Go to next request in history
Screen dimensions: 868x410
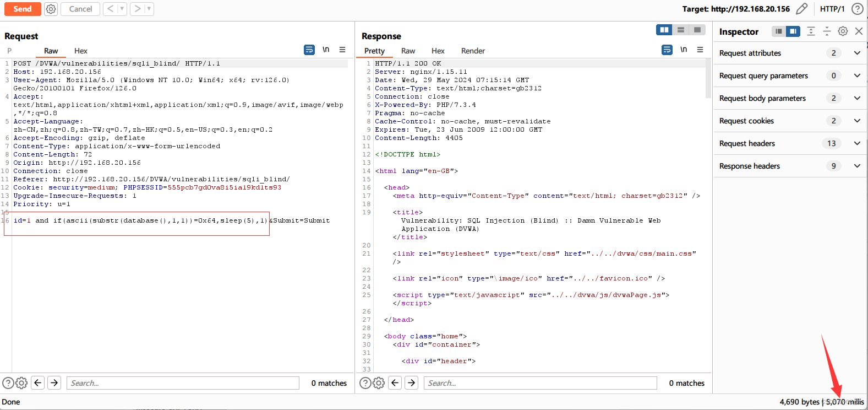(137, 9)
